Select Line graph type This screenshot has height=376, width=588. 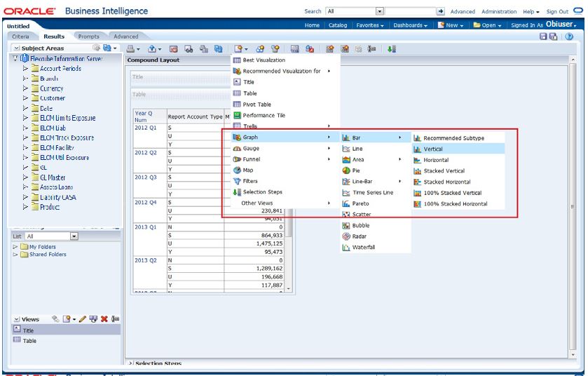pos(376,149)
